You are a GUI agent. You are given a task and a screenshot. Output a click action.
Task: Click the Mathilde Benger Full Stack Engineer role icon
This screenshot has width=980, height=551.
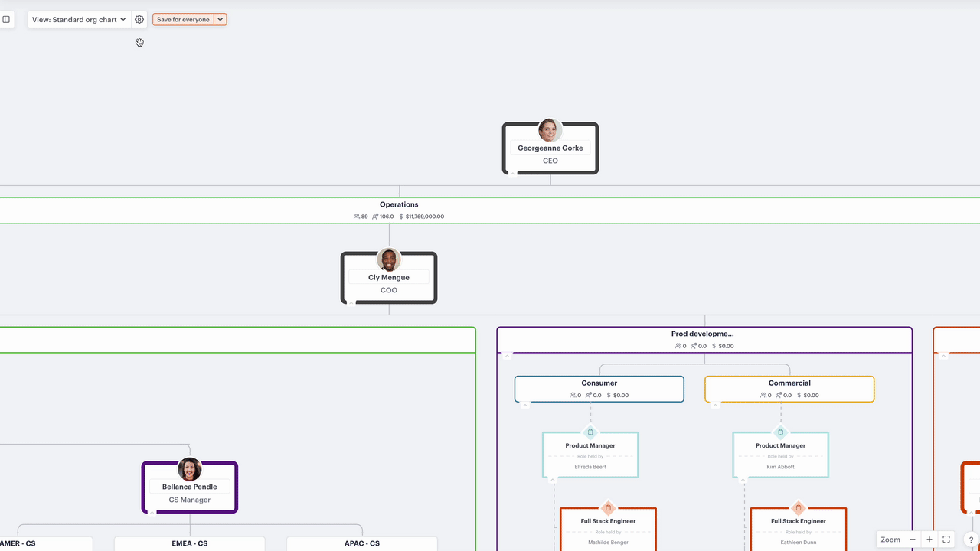click(x=609, y=508)
